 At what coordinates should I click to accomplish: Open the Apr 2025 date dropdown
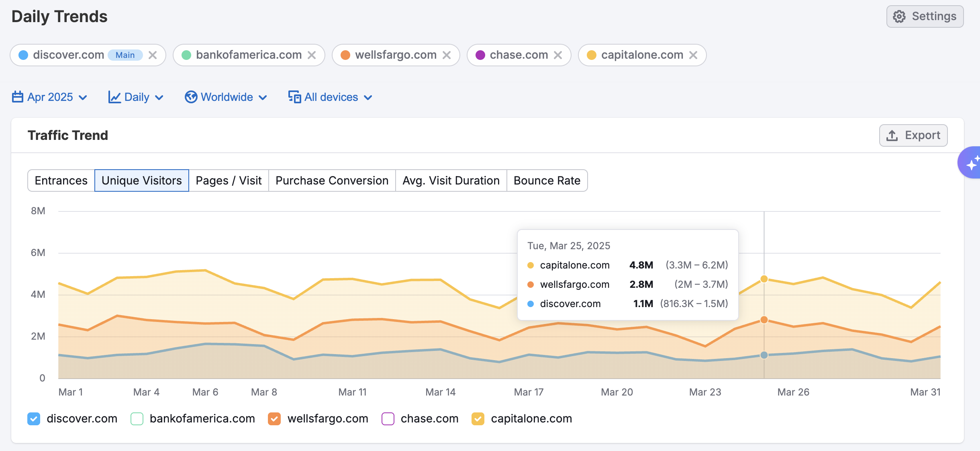[x=50, y=97]
